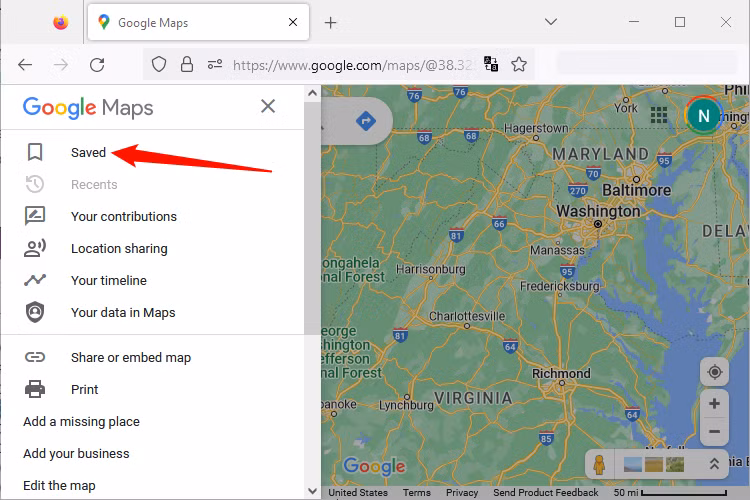The height and width of the screenshot is (500, 750).
Task: Click the blue directions icon on map
Action: pos(365,121)
